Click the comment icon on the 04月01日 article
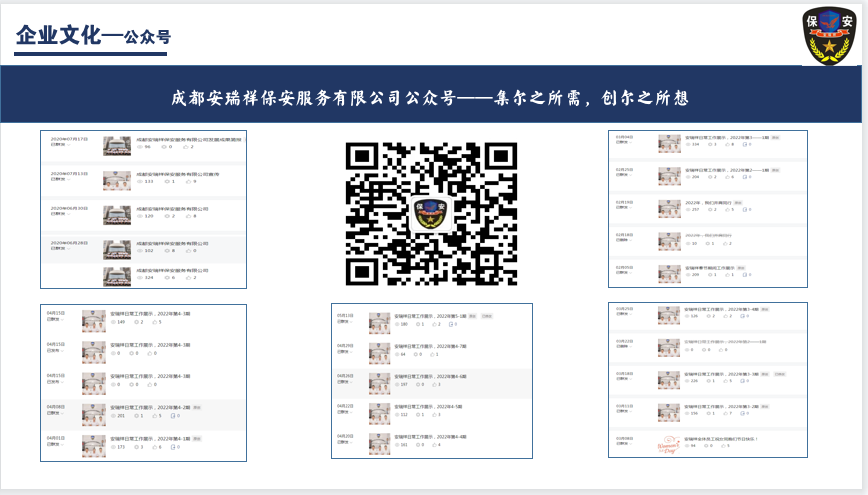Viewport: 868px width, 495px height. 136,447
